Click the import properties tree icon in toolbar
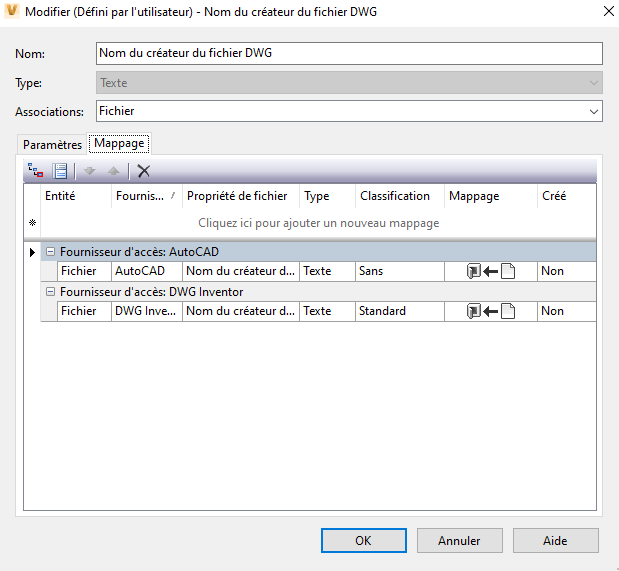The width and height of the screenshot is (619, 571). click(36, 171)
